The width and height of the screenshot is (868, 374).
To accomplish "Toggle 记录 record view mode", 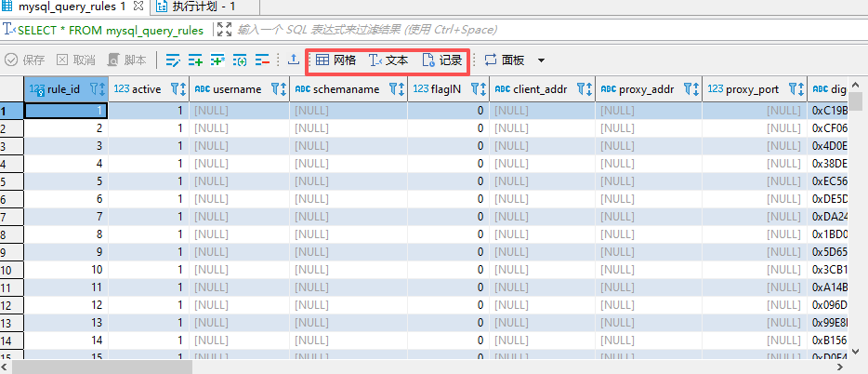I will tap(442, 60).
